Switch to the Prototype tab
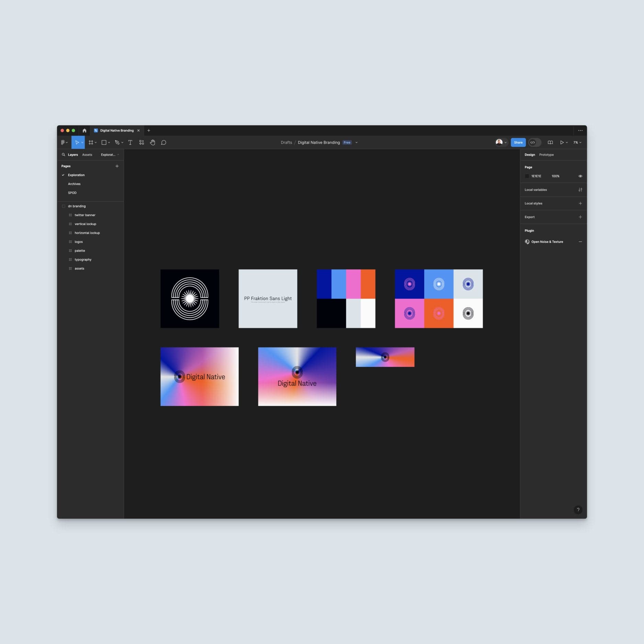 546,155
